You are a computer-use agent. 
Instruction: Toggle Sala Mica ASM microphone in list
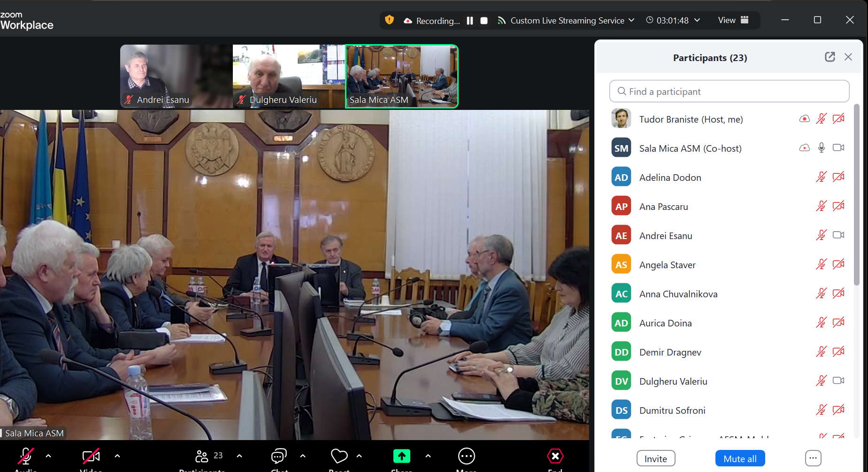coord(821,148)
